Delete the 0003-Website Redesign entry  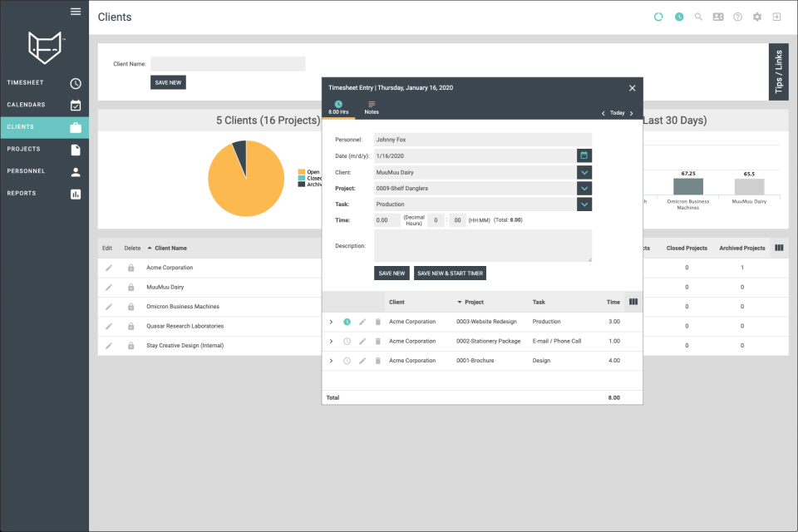click(377, 322)
